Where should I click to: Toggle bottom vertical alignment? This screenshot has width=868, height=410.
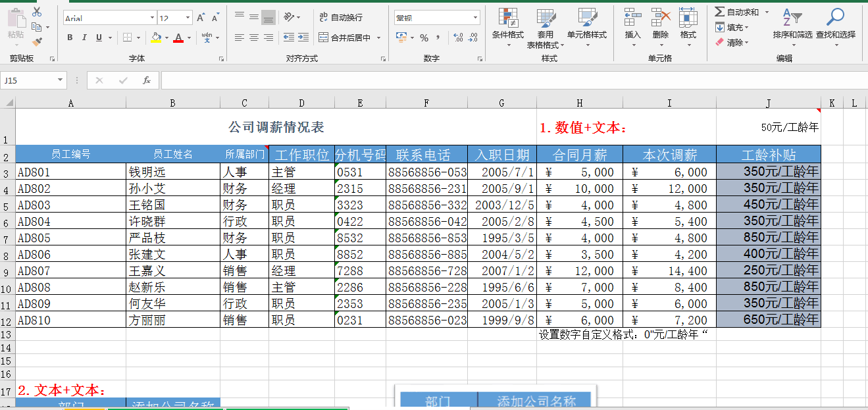(x=268, y=18)
